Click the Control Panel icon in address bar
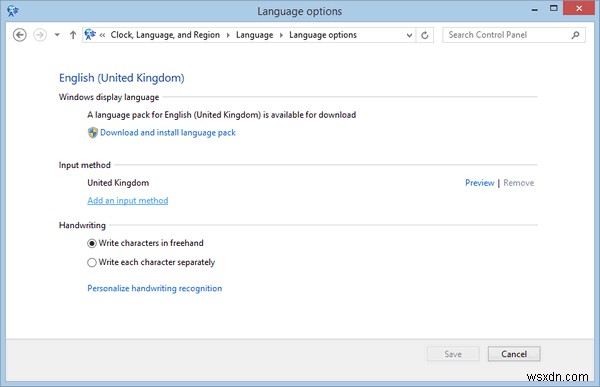 click(x=90, y=35)
